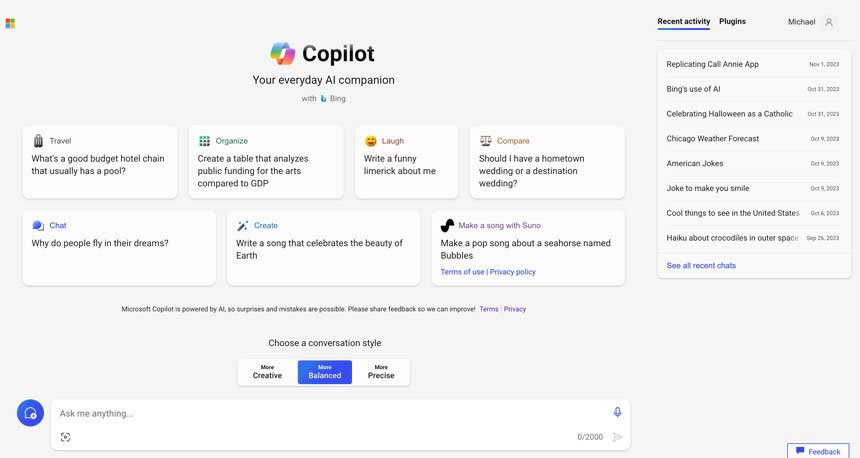The image size is (860, 458).
Task: Click the Copilot logo icon
Action: 283,53
